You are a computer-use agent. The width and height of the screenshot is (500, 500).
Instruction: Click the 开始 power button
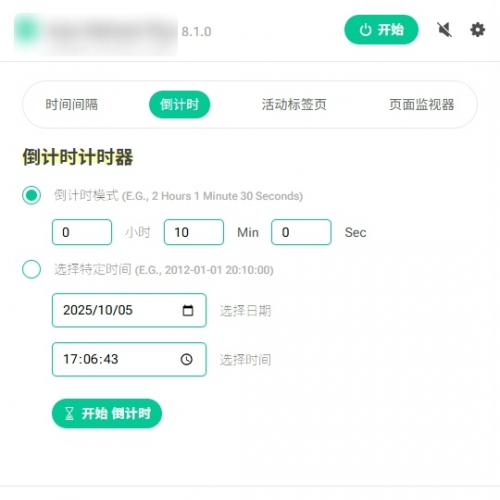tap(381, 30)
